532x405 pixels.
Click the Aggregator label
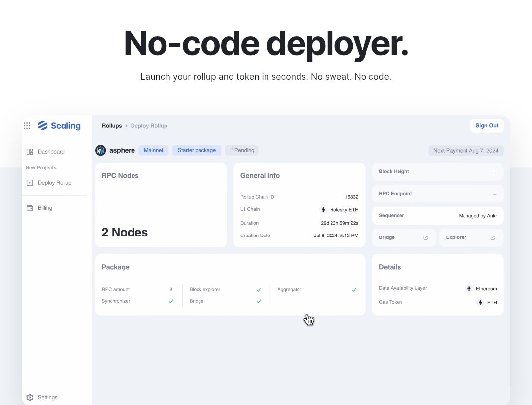click(289, 290)
